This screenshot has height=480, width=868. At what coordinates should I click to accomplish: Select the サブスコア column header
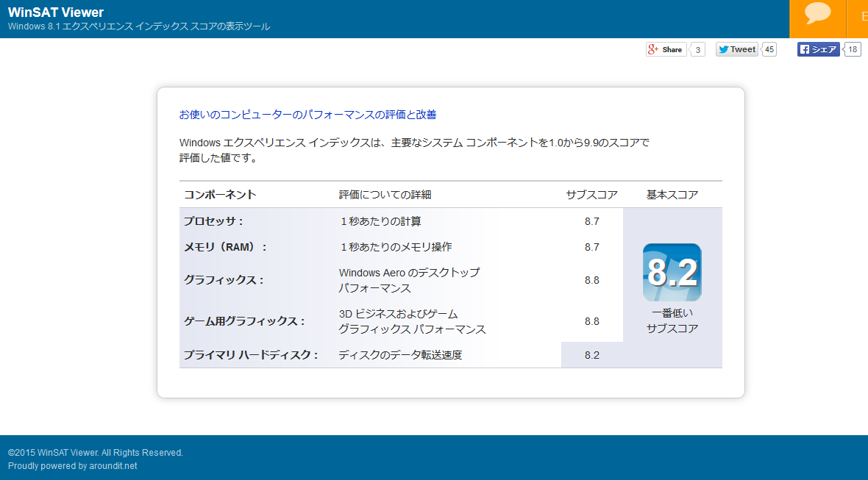(x=591, y=195)
